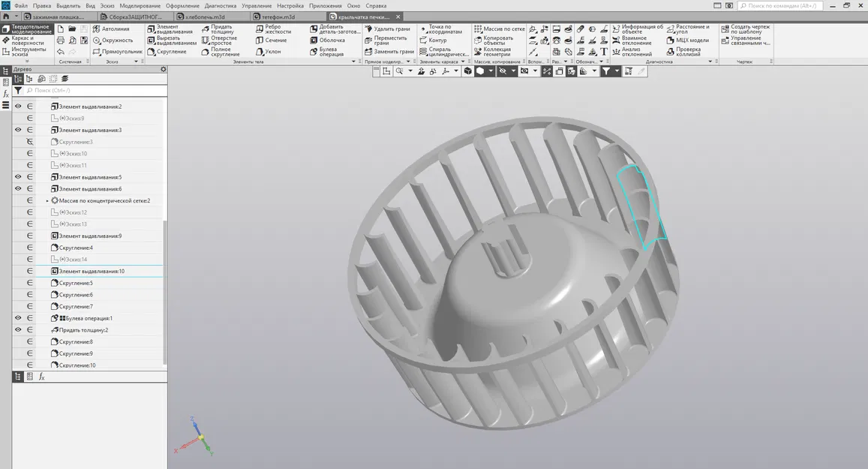Toggle visibility eye of Элемент выдавливания:3
The height and width of the screenshot is (469, 868).
[x=18, y=130]
